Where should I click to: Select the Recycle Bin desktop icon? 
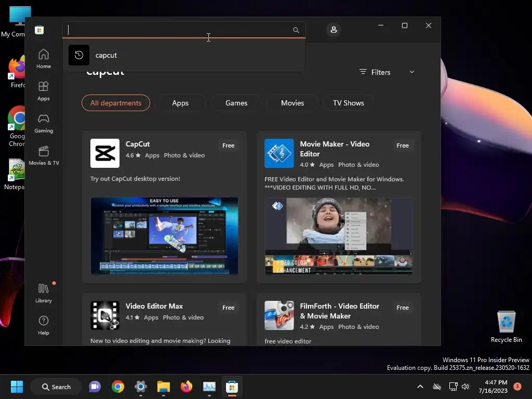506,326
